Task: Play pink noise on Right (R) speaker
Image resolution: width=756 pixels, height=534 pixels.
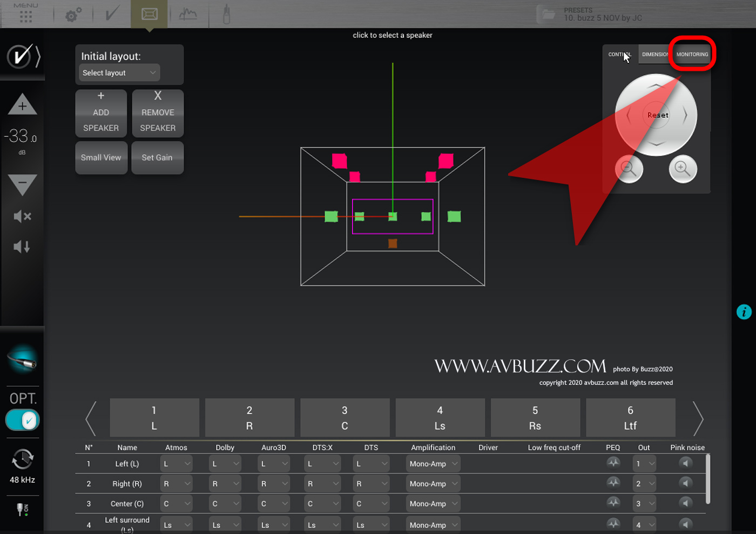Action: click(686, 483)
